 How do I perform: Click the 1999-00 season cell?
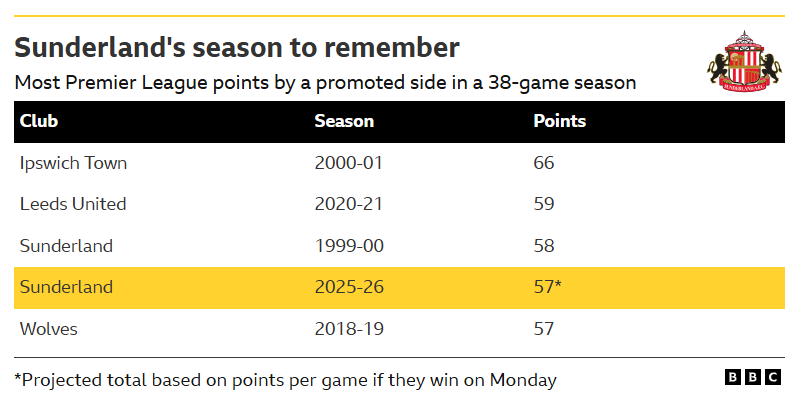[x=349, y=246]
